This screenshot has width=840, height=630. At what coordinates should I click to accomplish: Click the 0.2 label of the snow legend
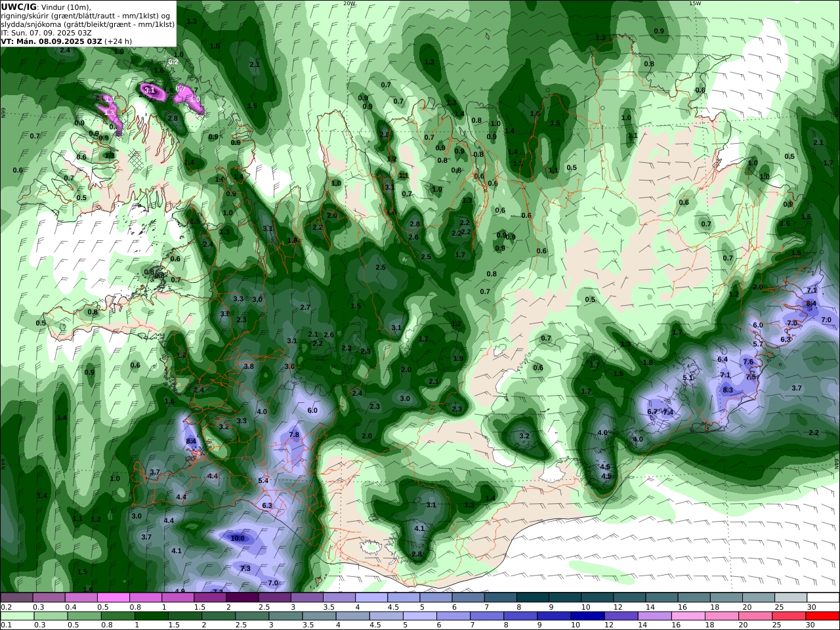point(5,607)
